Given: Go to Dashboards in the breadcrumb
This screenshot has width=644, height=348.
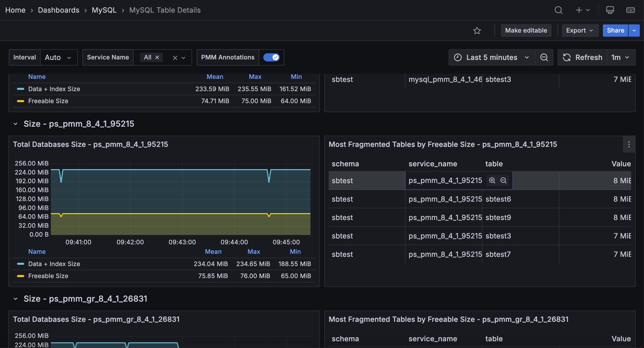Looking at the screenshot, I should (59, 10).
